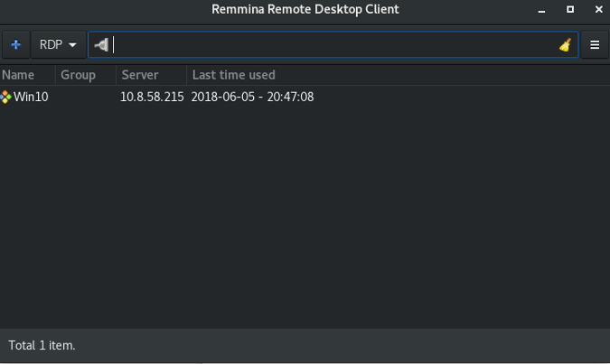Click the Remmina Remote Desktop Client title bar
The height and width of the screenshot is (364, 610).
coord(305,10)
